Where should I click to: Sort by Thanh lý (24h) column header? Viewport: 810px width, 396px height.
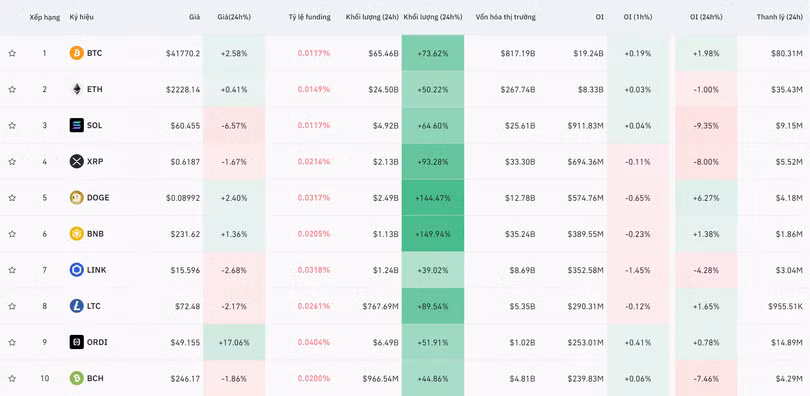tap(780, 17)
